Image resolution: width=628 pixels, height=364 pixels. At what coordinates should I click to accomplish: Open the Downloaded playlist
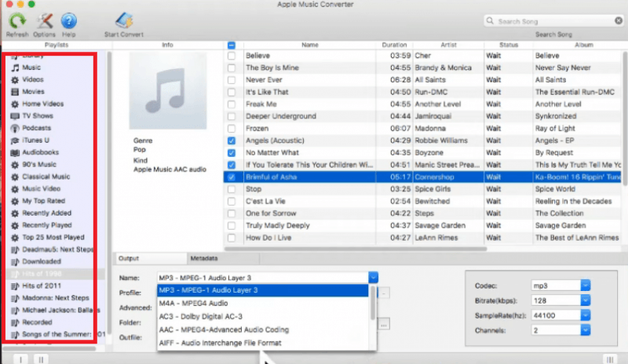click(x=42, y=261)
